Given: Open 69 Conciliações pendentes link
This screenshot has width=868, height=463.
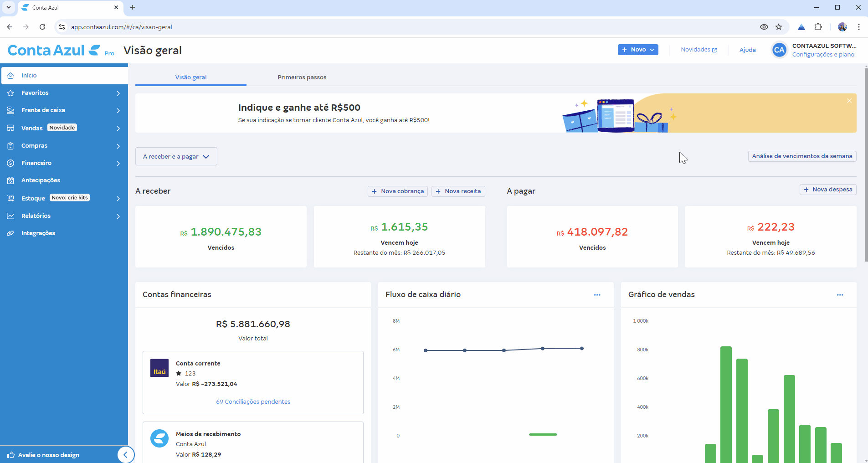Looking at the screenshot, I should pos(253,402).
